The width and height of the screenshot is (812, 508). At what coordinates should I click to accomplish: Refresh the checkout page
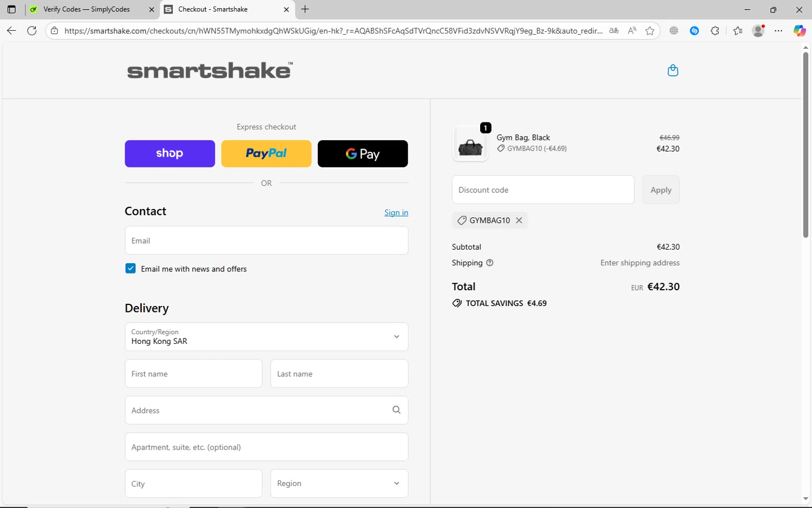click(x=32, y=31)
